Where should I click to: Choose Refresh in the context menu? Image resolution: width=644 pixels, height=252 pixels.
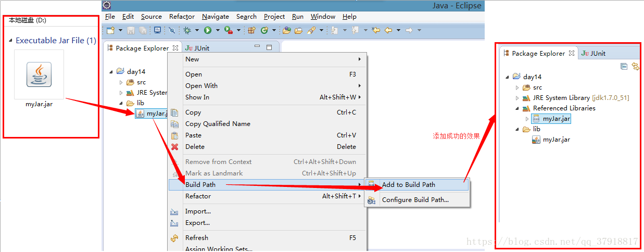(267, 238)
